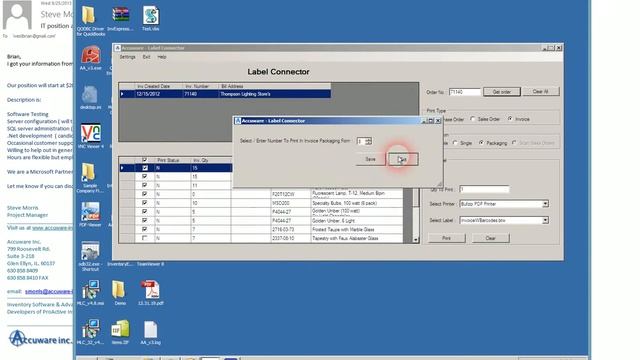Select the MLC_32_v4 installer icon

90,329
